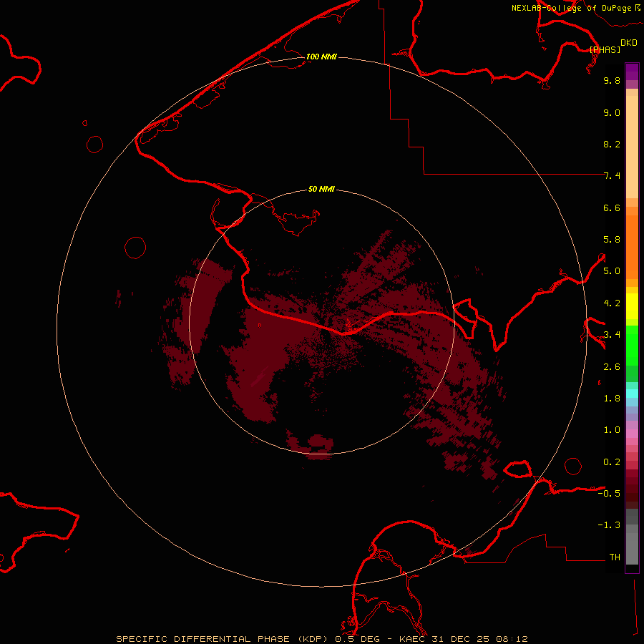Click the 8.2 legend value

(612, 144)
